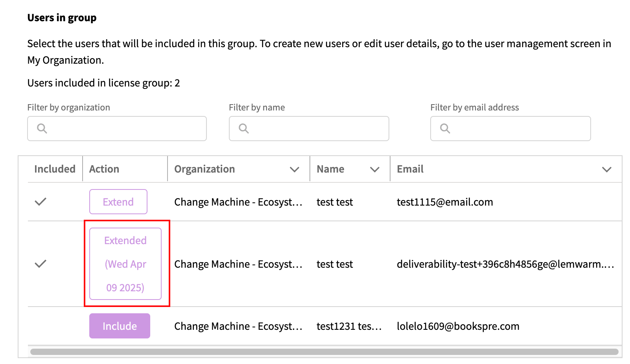Expand the Organization column sort chevron

click(x=295, y=169)
